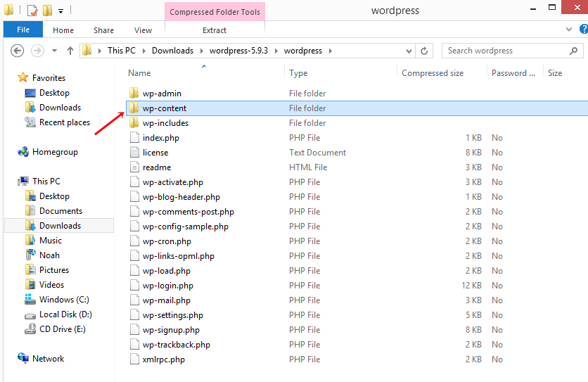Switch to the Share ribbon tab
This screenshot has height=382, width=588.
[103, 30]
